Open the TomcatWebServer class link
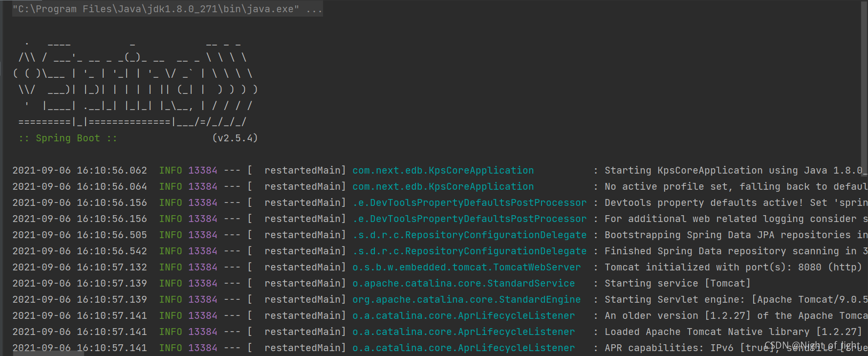Screen dimensions: 868x356 pos(467,267)
